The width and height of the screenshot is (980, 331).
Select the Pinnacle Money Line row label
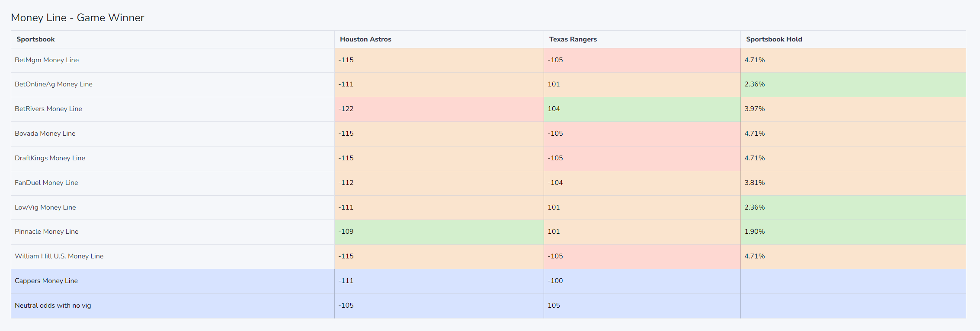(47, 232)
